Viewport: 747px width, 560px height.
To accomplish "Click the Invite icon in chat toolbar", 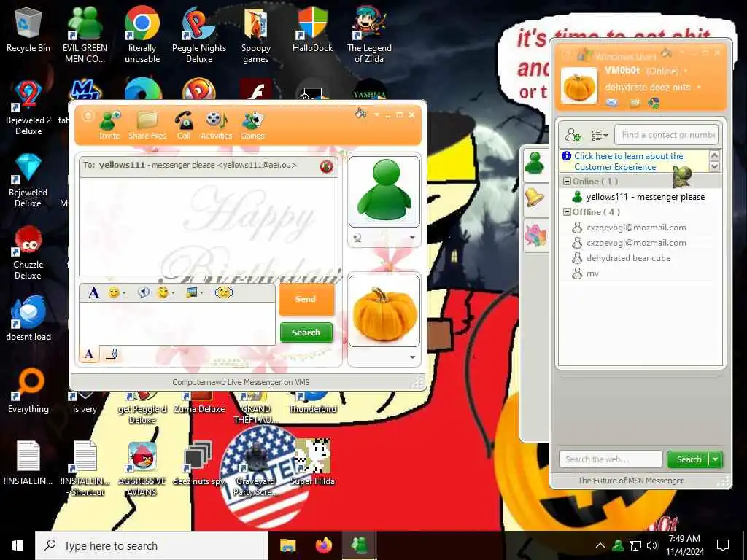I will pos(109,125).
